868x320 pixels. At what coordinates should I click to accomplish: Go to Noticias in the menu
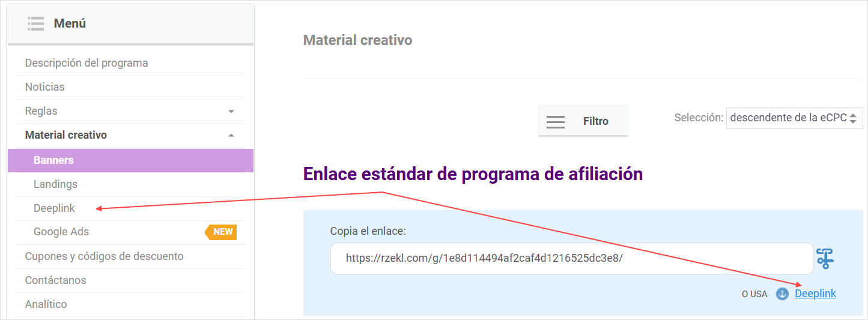pyautogui.click(x=45, y=87)
